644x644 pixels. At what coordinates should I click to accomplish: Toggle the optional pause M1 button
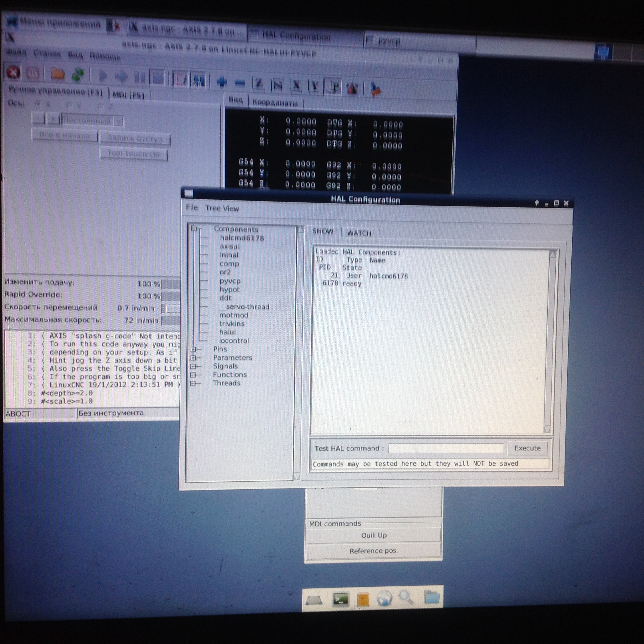199,80
